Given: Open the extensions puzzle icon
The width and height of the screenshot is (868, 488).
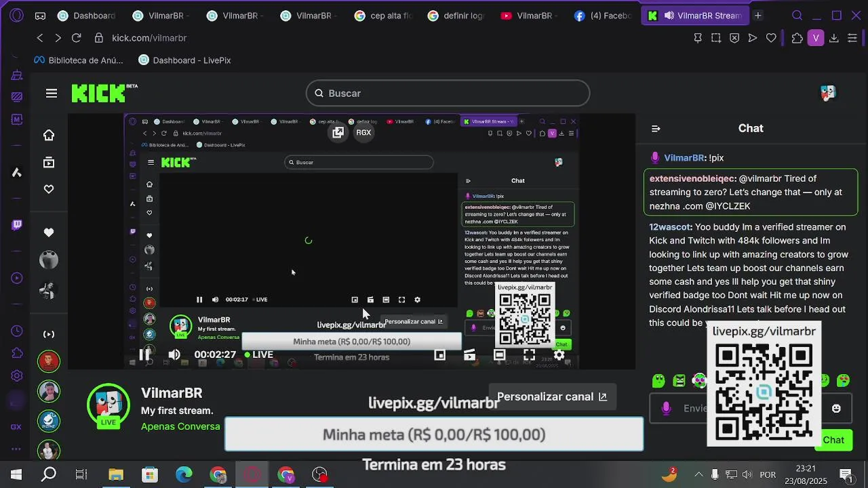Looking at the screenshot, I should 797,38.
